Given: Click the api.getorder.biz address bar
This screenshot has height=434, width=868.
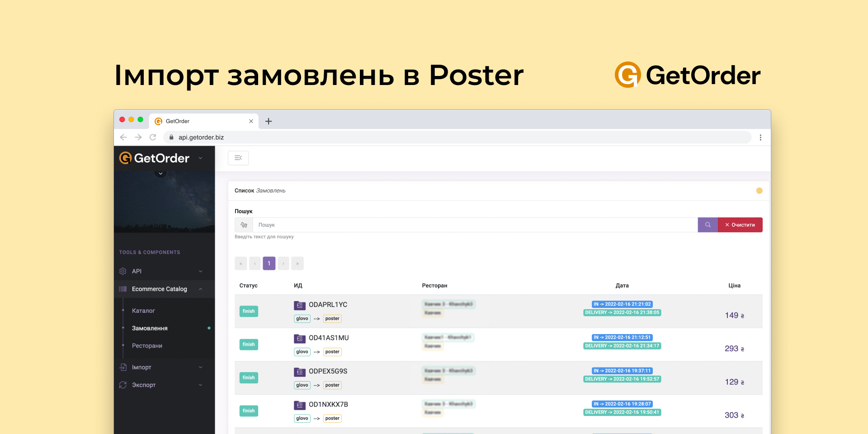Looking at the screenshot, I should coord(458,137).
